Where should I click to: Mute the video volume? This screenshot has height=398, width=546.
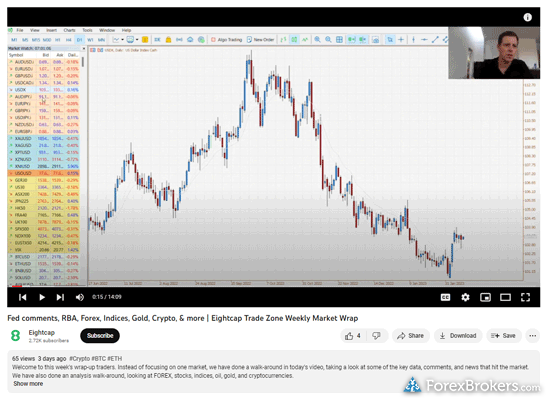[80, 297]
